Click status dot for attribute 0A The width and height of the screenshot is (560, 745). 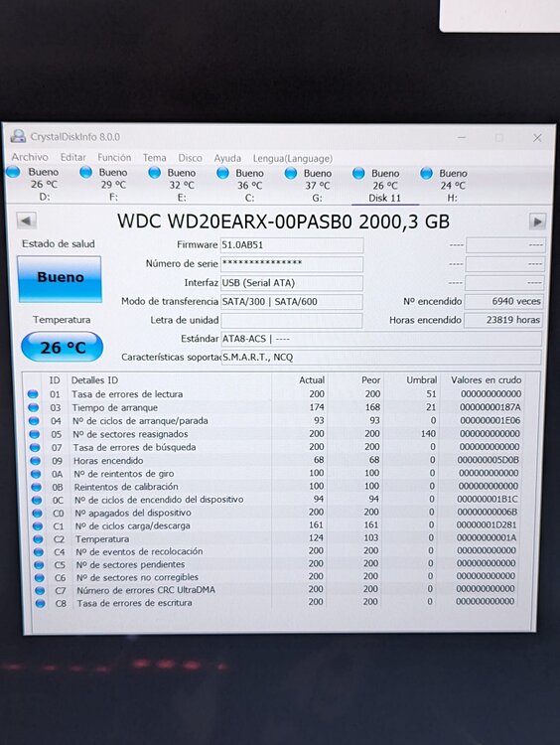tap(36, 474)
